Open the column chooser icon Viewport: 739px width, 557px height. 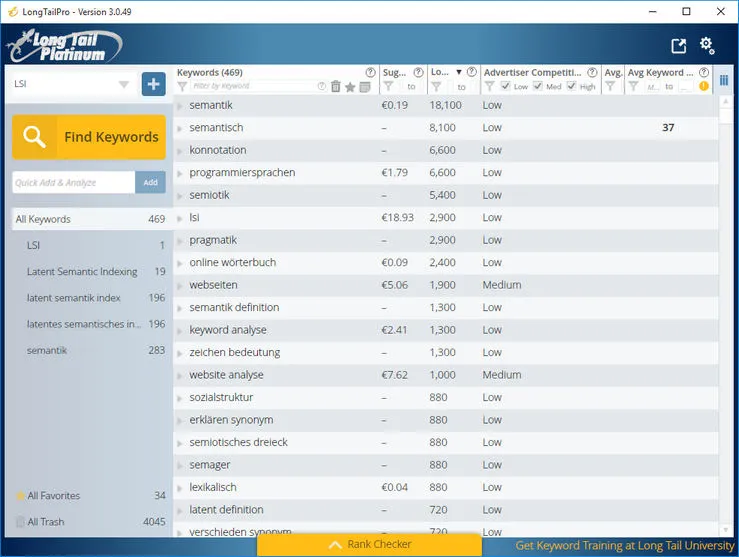(x=724, y=80)
